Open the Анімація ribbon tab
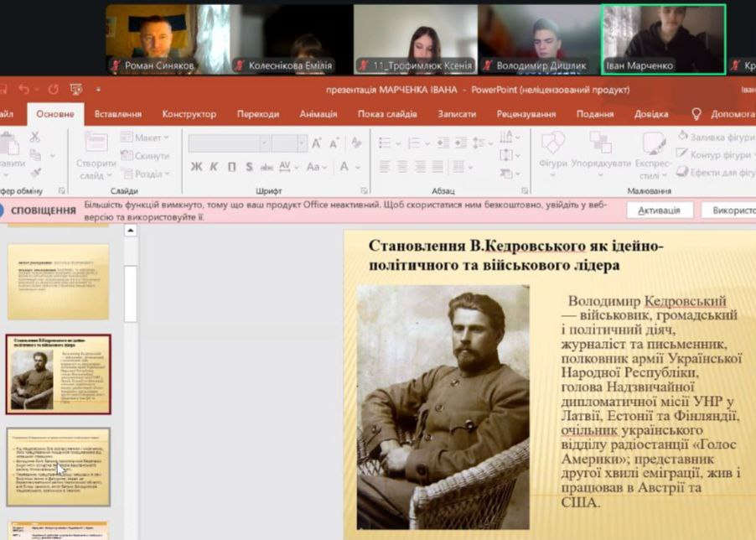 pos(318,114)
